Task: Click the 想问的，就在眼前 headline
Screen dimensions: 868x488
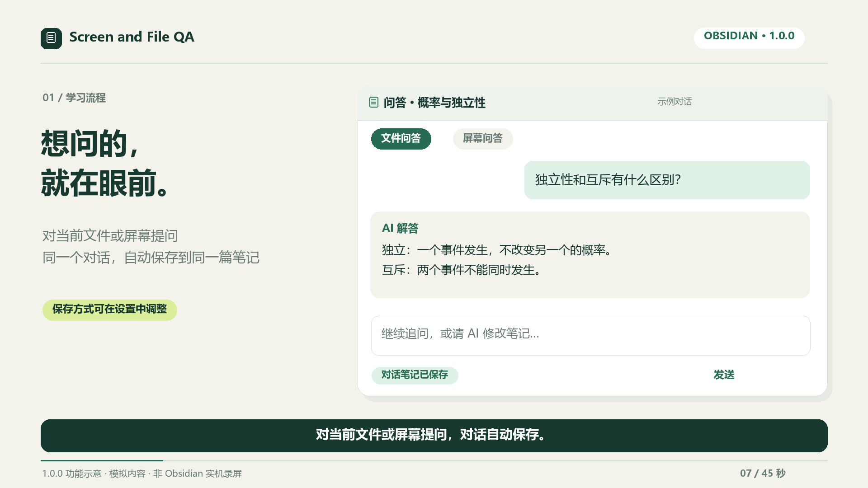Action: click(105, 163)
